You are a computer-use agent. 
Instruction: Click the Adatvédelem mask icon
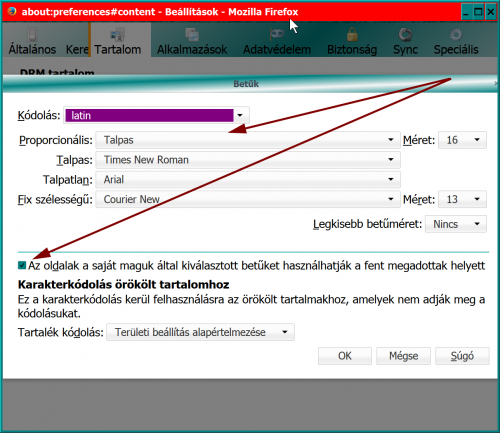pos(277,34)
